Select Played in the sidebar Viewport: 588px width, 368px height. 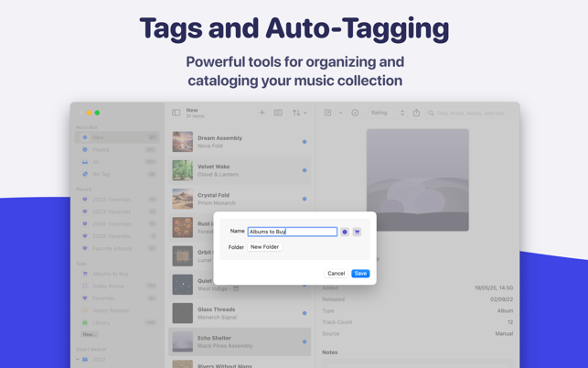tap(117, 149)
